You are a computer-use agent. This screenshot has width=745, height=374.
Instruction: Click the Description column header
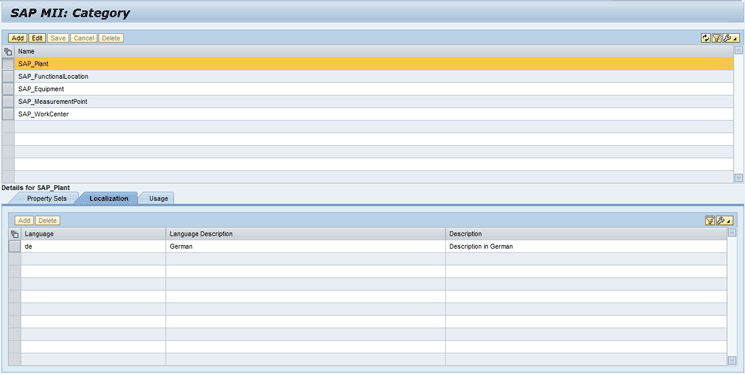point(586,234)
